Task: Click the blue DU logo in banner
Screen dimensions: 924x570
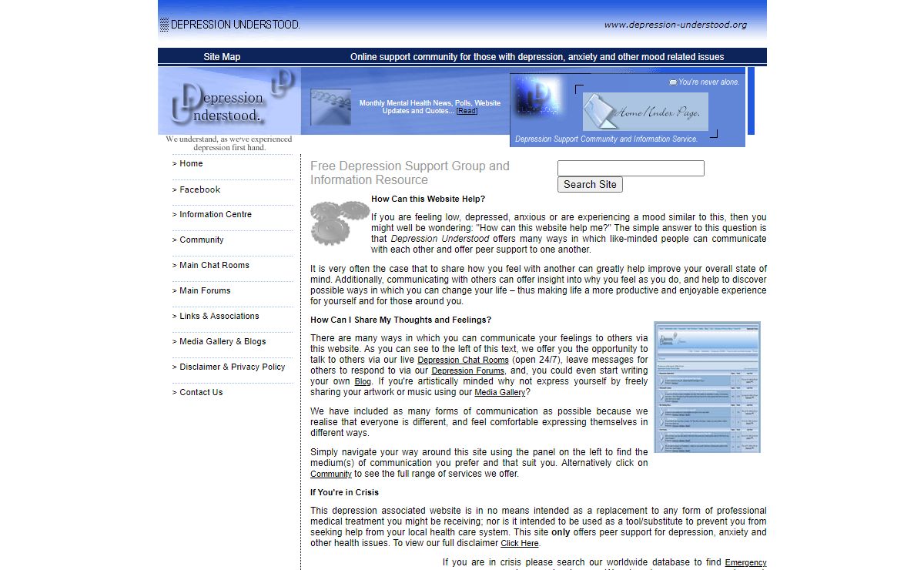Action: (539, 97)
